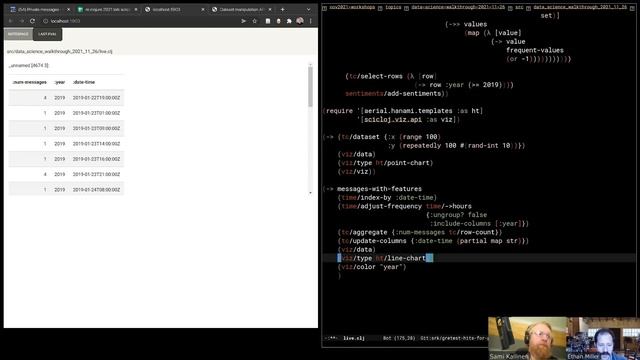Screen dimensions: 640x360
Task: Click cell 2019-01-23T14:00:00Z
Action: click(x=96, y=144)
